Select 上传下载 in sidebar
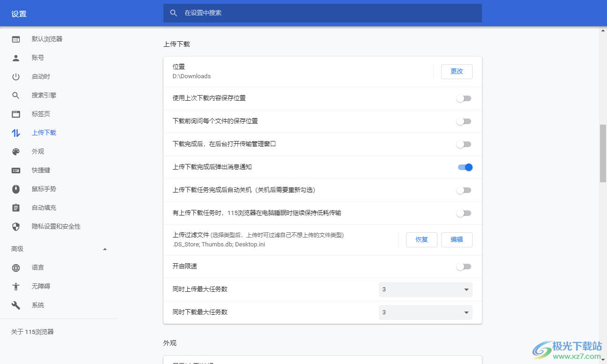Viewport: 607px width, 364px height. [44, 133]
